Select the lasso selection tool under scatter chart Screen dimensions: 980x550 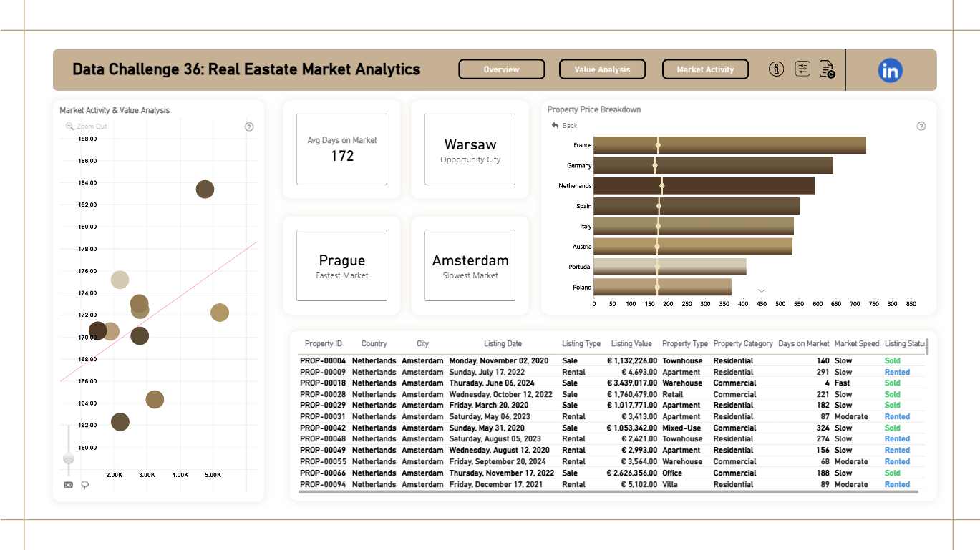[85, 484]
